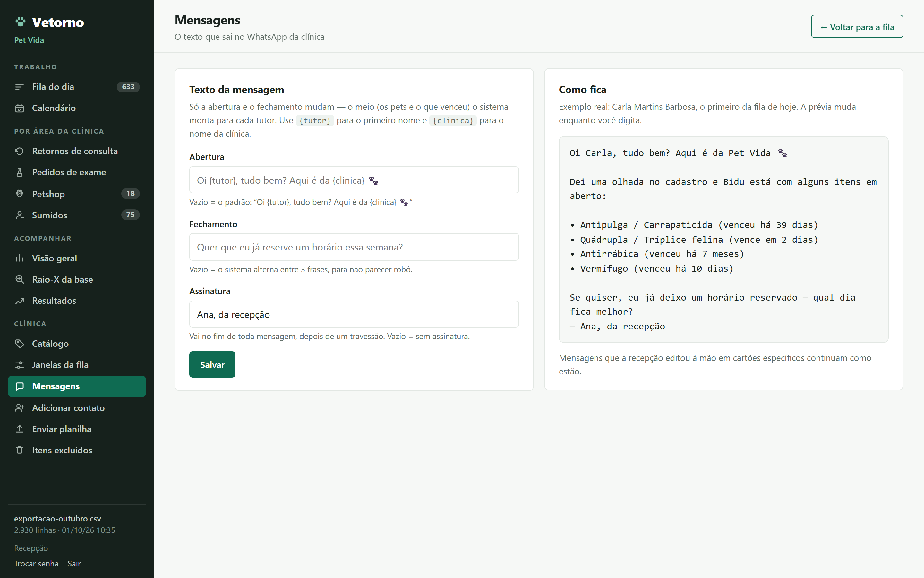This screenshot has width=924, height=578.
Task: Click the Itens excluídos trash icon
Action: [x=20, y=450]
